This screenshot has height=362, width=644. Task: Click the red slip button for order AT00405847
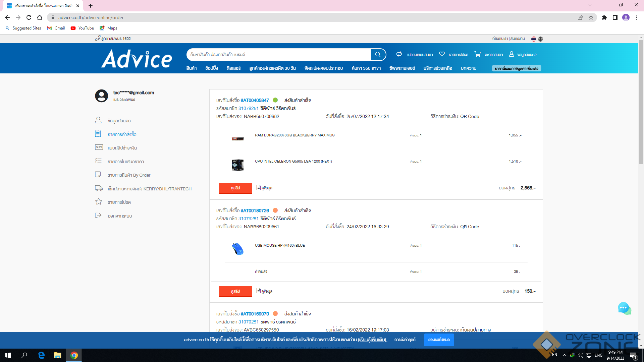click(x=235, y=188)
